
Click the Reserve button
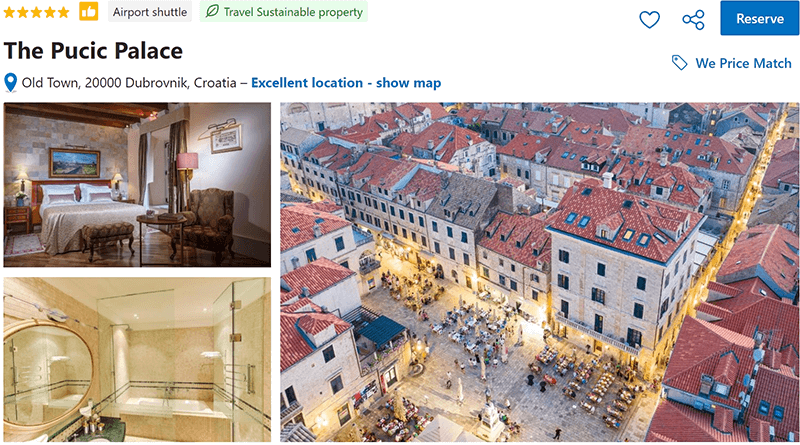[759, 18]
